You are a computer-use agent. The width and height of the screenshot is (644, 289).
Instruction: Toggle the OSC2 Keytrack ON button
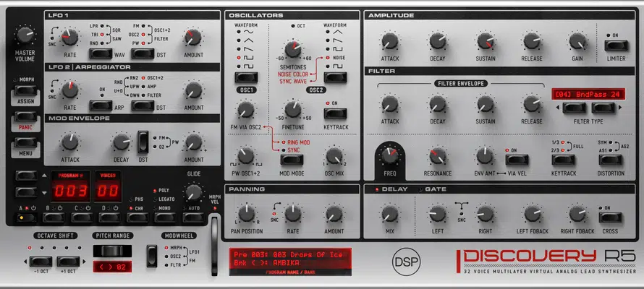click(335, 113)
